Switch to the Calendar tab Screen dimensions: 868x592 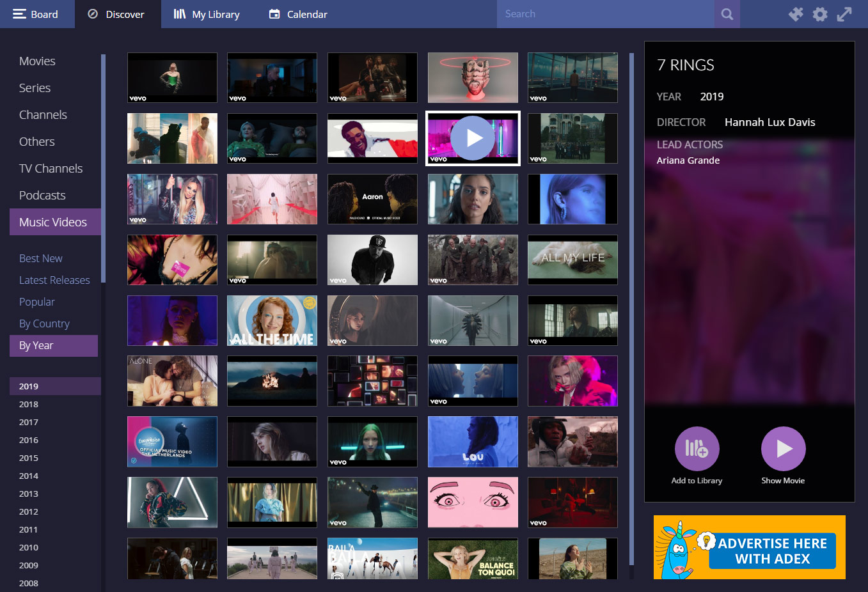click(298, 14)
